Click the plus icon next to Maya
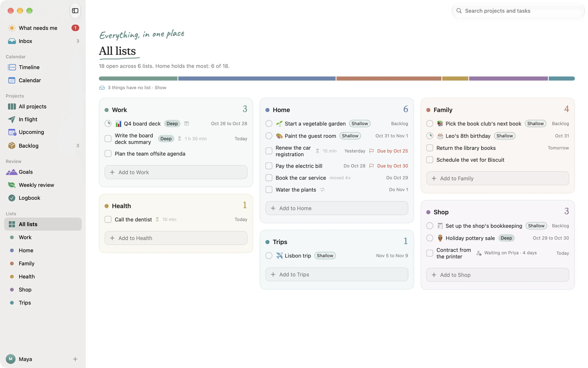Screen dimensions: 588x368 (75, 359)
